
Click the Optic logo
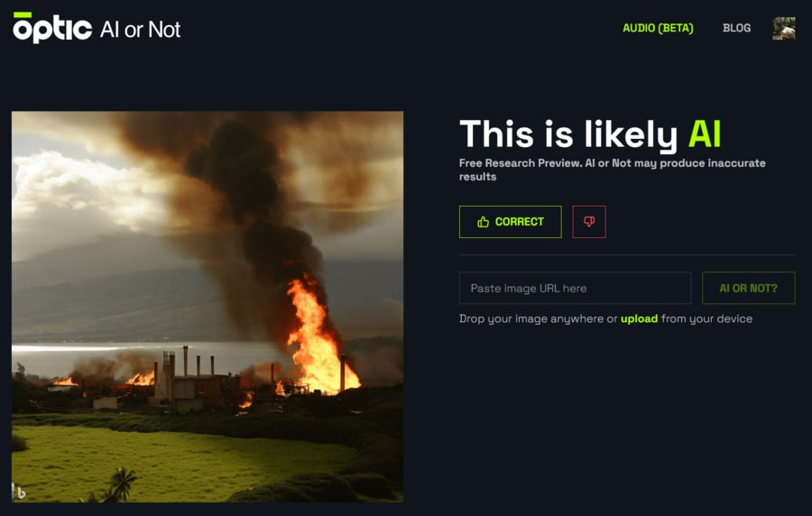coord(52,27)
